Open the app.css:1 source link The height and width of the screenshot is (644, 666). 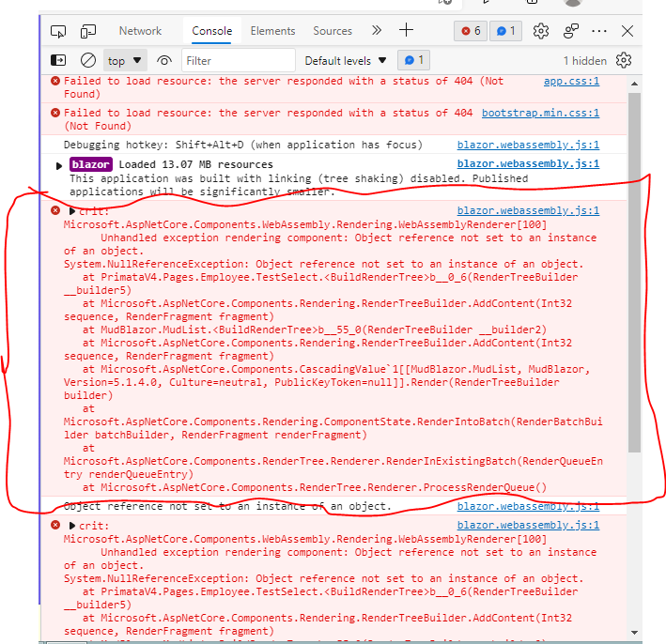[x=571, y=81]
